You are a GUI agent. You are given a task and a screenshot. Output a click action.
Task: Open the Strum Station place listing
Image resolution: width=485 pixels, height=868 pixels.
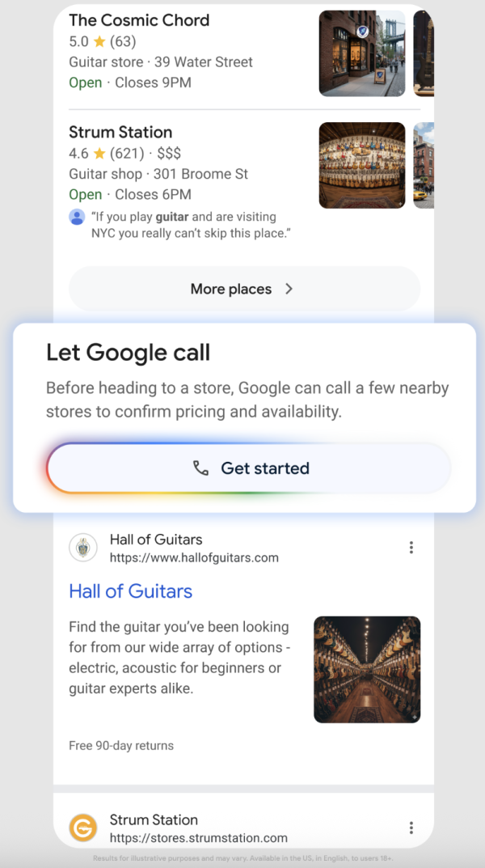pos(120,132)
